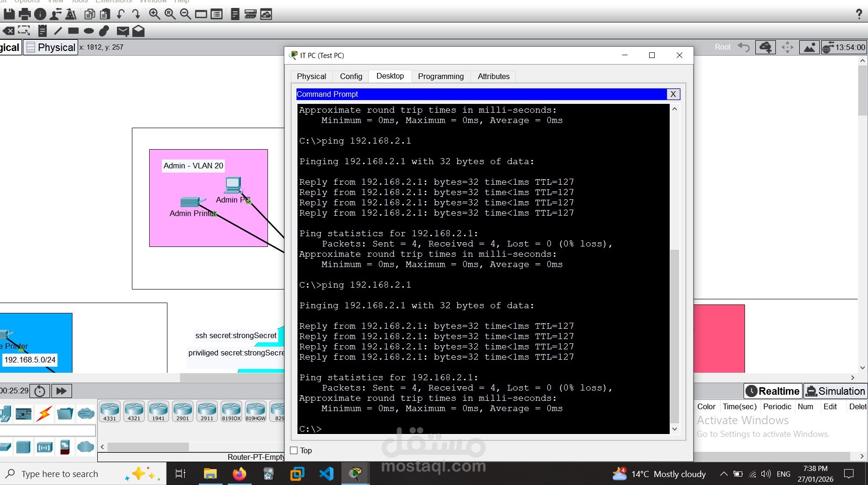
Task: Save the project with the floppy icon
Action: click(9, 14)
